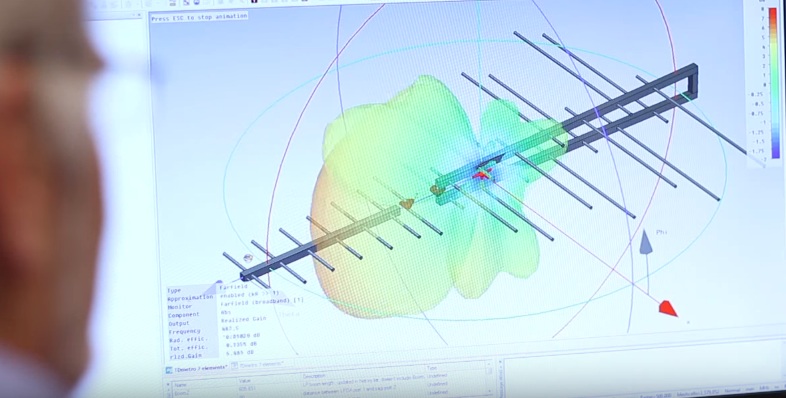786x398 pixels.
Task: Click the gray Phi axis arrow
Action: 647,242
